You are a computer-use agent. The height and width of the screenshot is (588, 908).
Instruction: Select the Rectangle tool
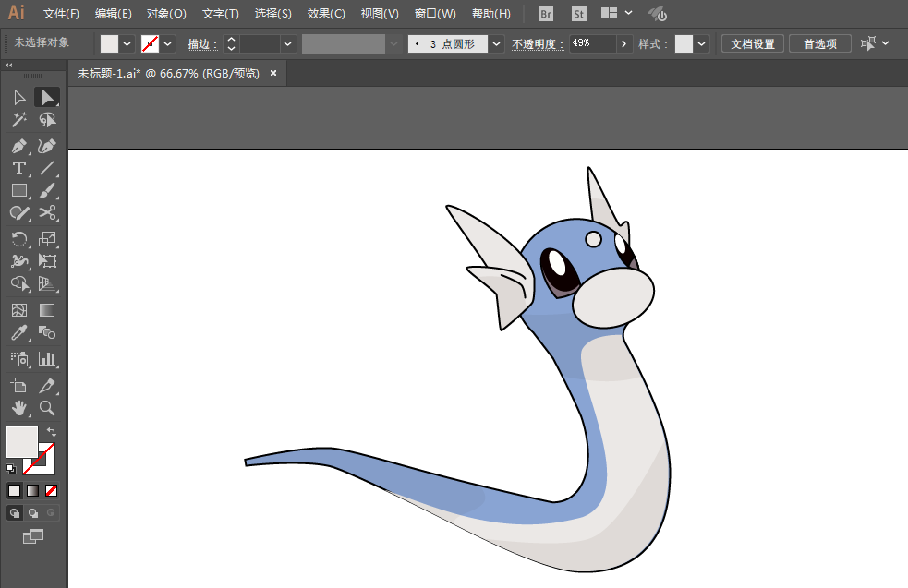click(19, 190)
